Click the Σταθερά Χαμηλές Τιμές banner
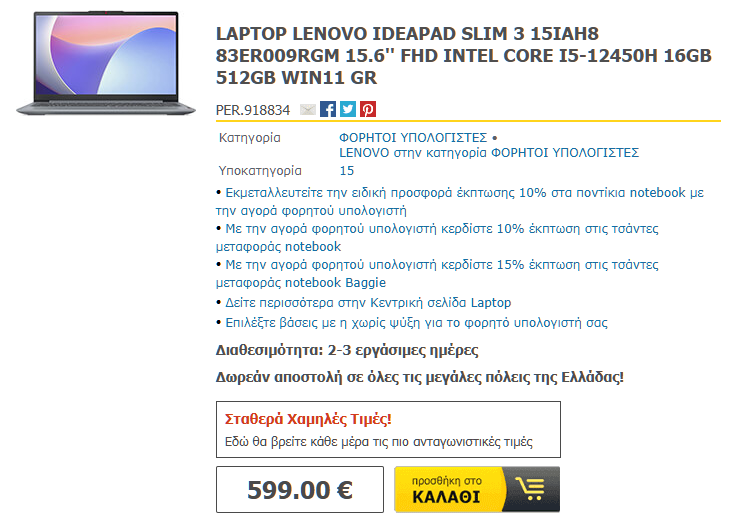The width and height of the screenshot is (750, 513). (388, 429)
